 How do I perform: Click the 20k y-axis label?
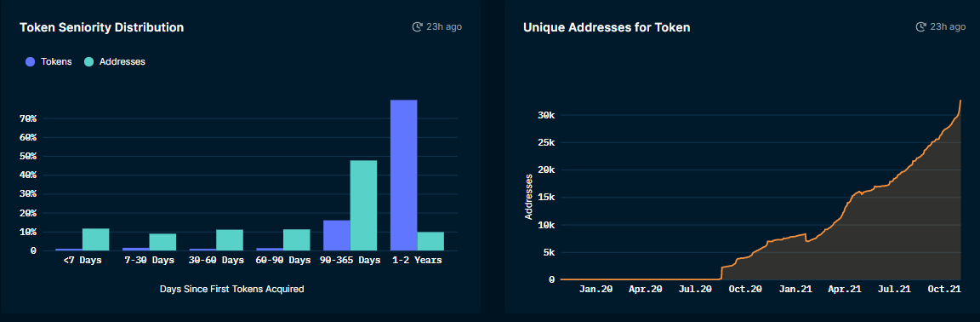547,170
